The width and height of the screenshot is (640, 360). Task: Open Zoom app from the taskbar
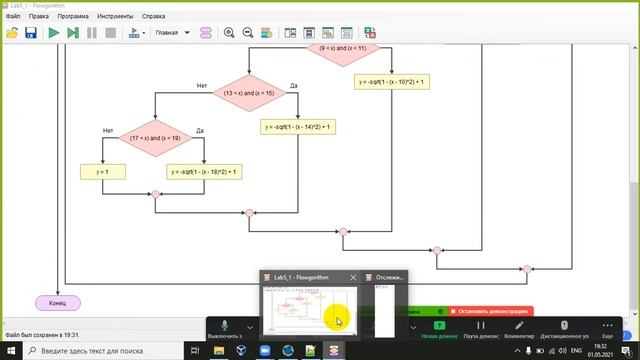coord(265,351)
